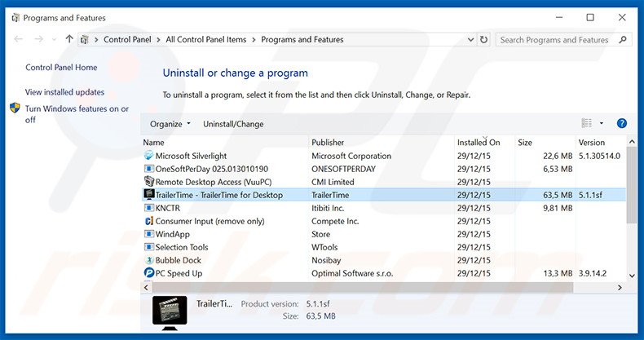This screenshot has height=340, width=644.
Task: Open the help button (question mark)
Action: tap(622, 123)
